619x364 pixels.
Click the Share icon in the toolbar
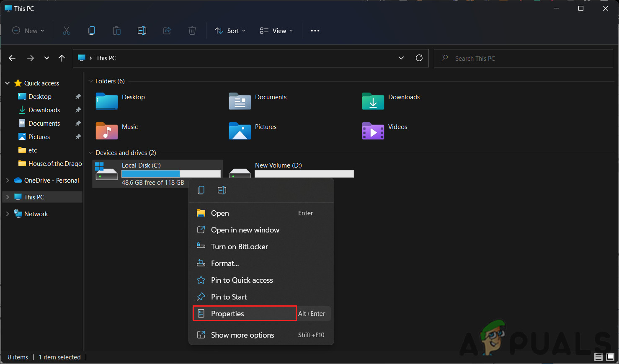tap(167, 31)
